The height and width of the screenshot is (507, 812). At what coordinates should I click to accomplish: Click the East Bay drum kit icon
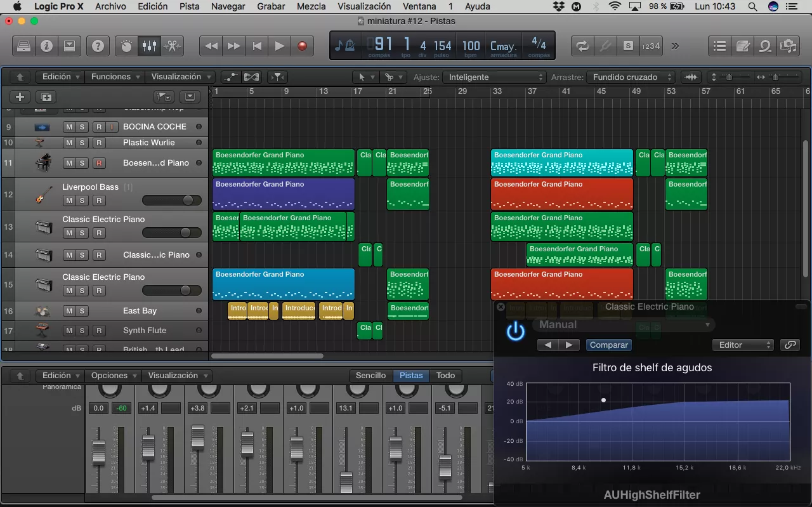pos(43,311)
